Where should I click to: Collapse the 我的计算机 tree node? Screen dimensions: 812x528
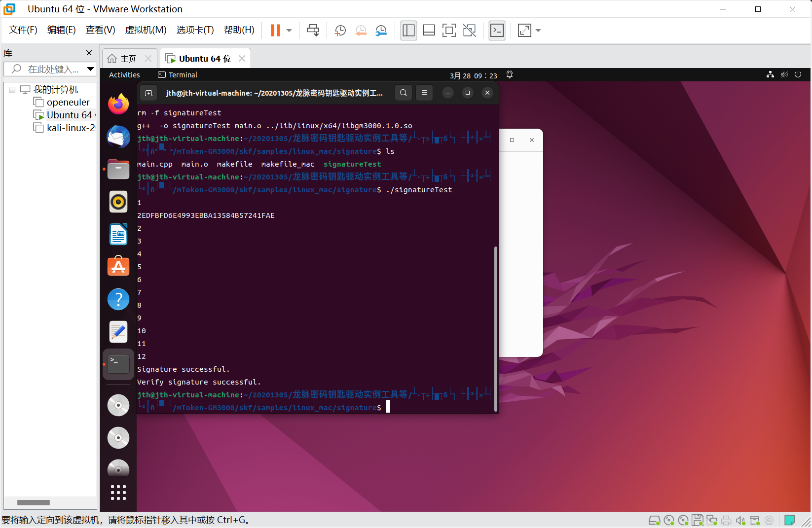(x=12, y=90)
